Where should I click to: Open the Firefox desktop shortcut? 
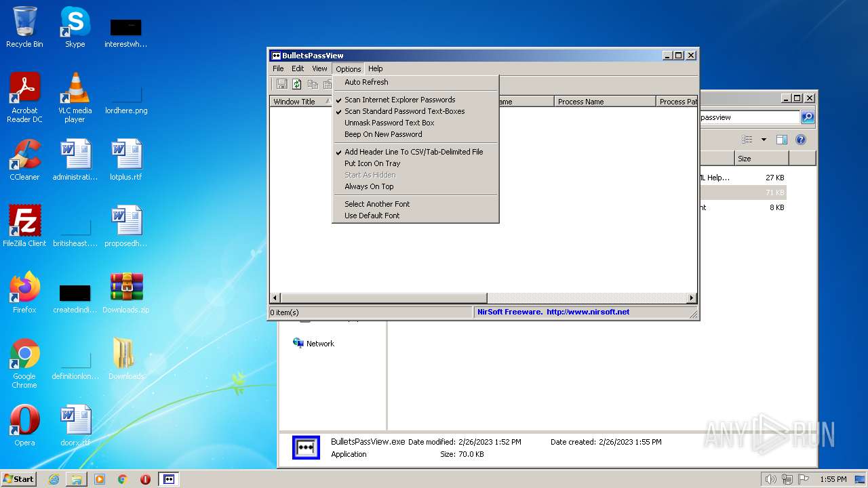24,293
